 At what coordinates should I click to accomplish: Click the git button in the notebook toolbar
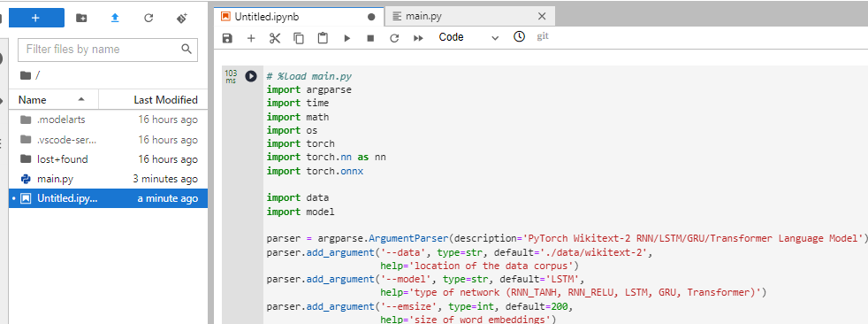(x=543, y=36)
